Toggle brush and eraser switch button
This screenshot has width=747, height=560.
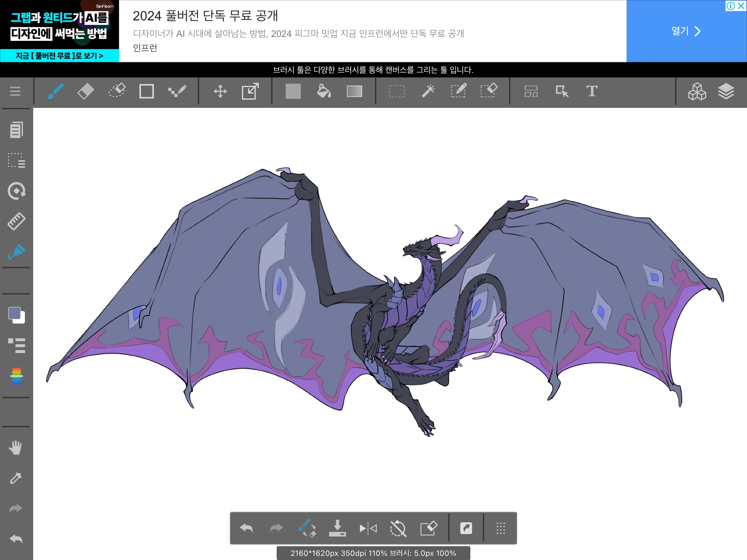point(307,528)
